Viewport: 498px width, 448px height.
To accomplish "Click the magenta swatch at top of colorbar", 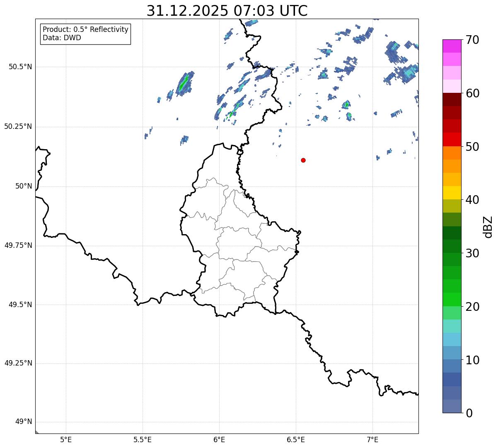I will click(x=452, y=46).
